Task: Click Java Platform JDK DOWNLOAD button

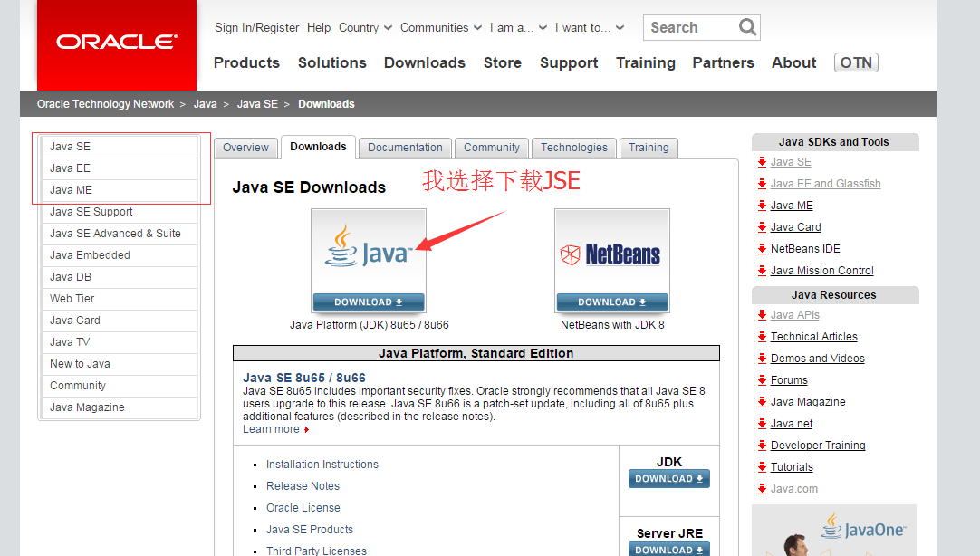Action: (368, 302)
